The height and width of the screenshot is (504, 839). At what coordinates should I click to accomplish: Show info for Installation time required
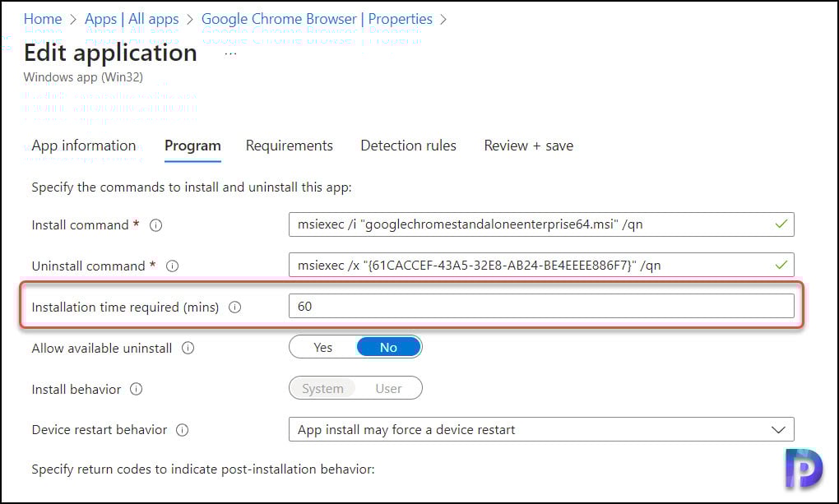tap(235, 307)
